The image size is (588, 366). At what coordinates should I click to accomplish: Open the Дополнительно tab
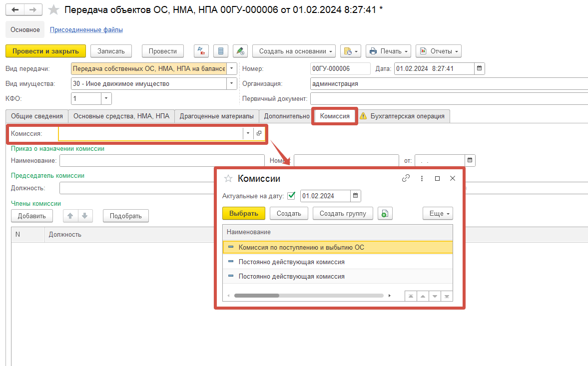coord(286,116)
